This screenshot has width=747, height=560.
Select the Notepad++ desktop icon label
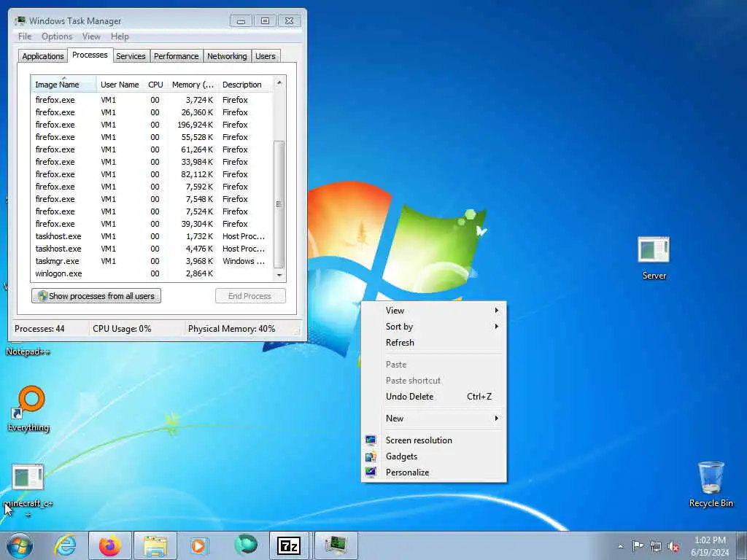[28, 351]
